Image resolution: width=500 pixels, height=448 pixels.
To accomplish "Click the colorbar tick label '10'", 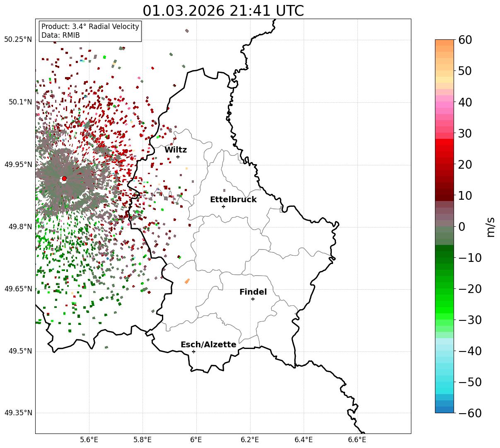I will click(466, 196).
